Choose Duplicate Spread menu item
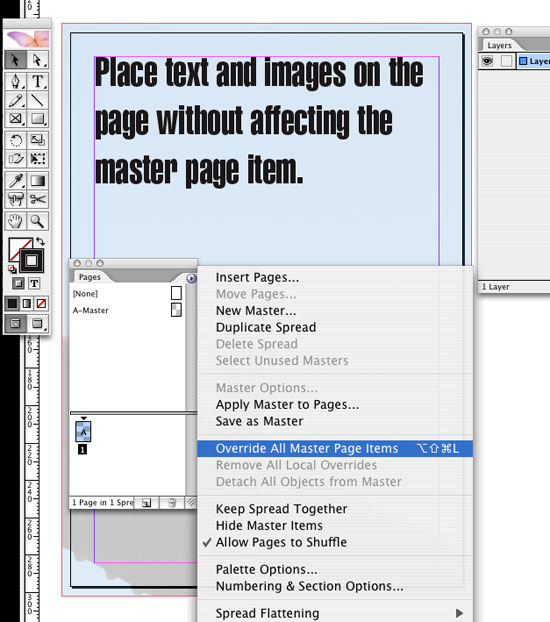Viewport: 550px width, 622px height. [335, 327]
